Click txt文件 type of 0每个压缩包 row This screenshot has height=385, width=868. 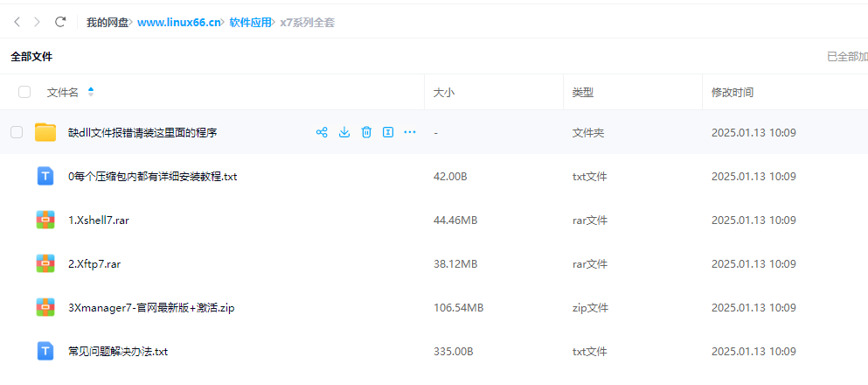[589, 177]
